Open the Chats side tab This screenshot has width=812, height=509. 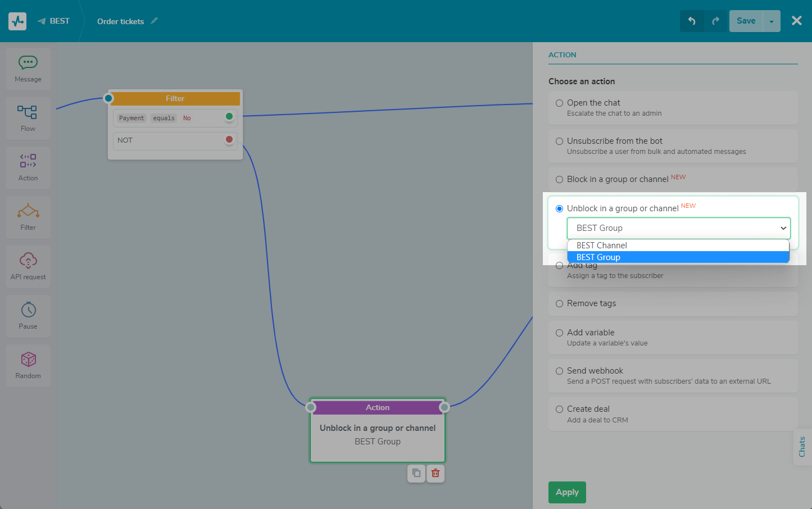[802, 447]
